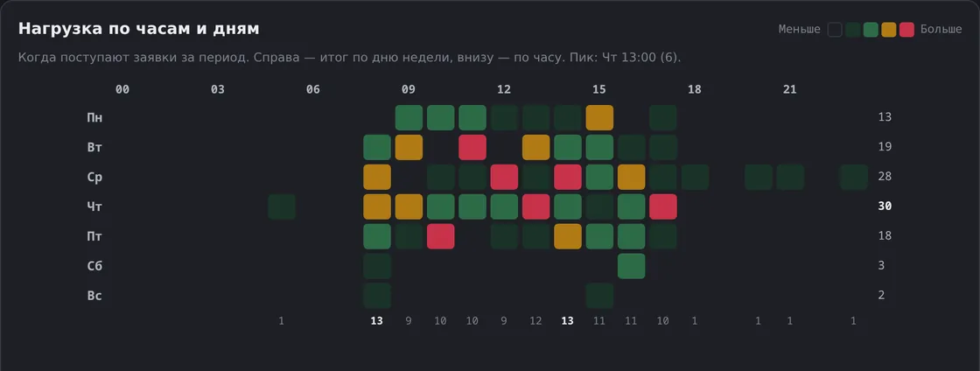Click the bold hourly total 13 under 08:00

pos(376,321)
